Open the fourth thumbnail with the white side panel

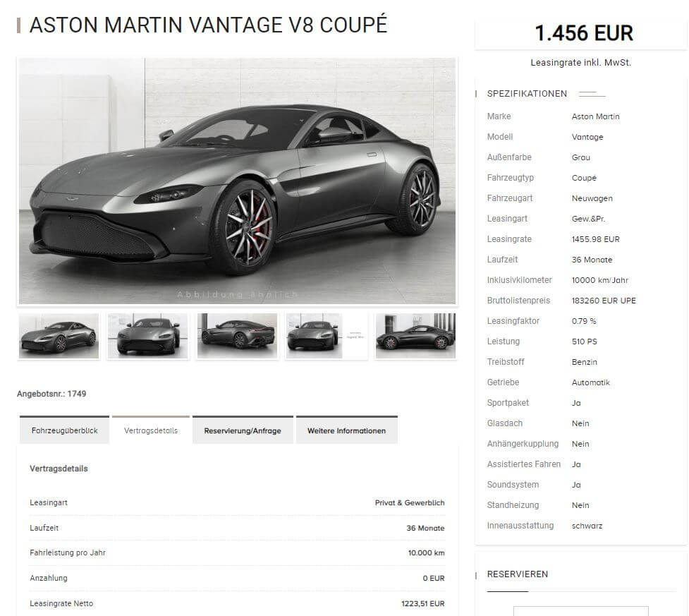click(327, 336)
